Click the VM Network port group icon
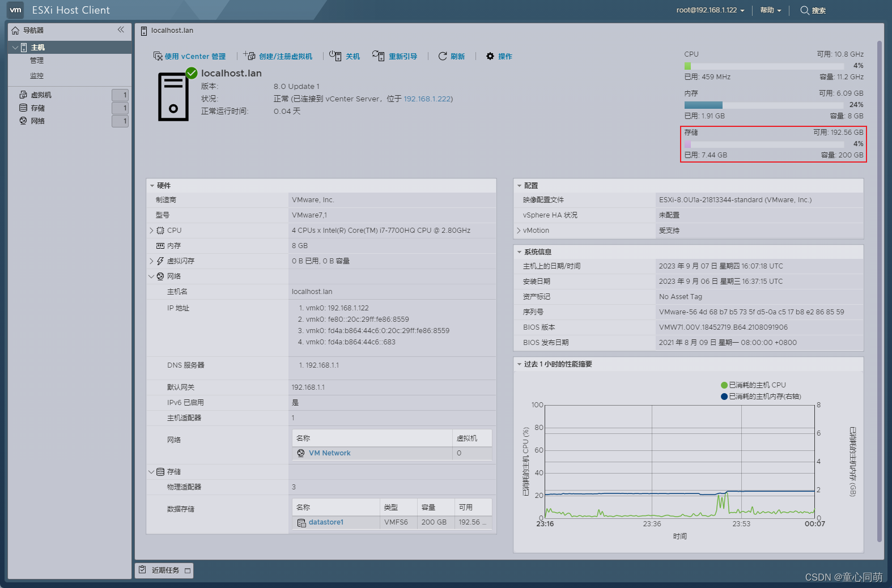 click(x=301, y=453)
